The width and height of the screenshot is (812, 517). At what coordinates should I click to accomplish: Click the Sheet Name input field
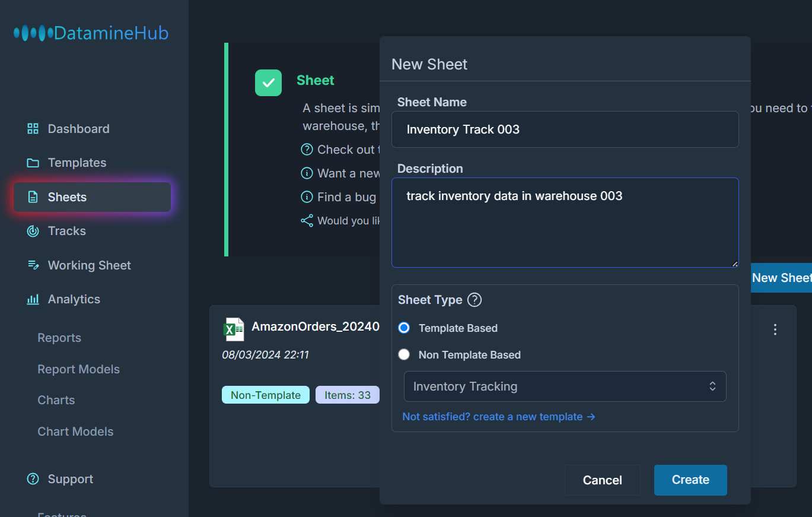[565, 129]
